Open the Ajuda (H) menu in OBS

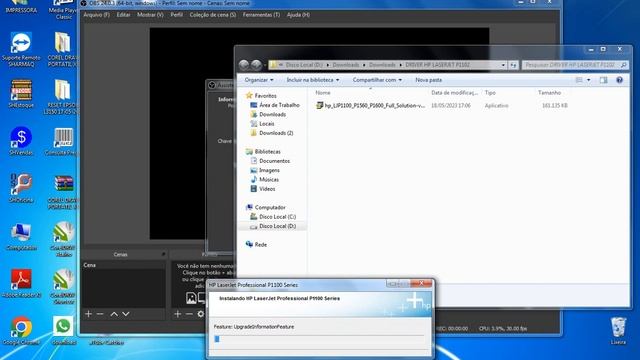(298, 15)
